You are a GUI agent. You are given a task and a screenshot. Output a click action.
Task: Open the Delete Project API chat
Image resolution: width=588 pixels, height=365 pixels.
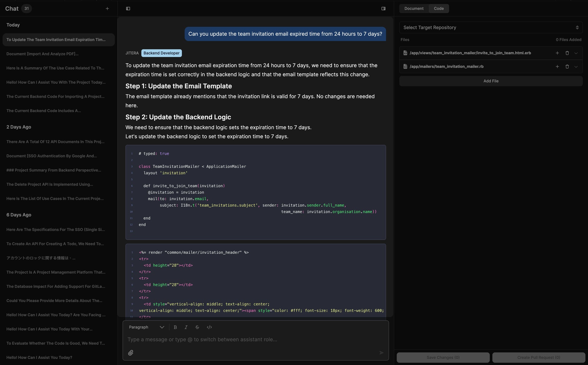coord(50,184)
